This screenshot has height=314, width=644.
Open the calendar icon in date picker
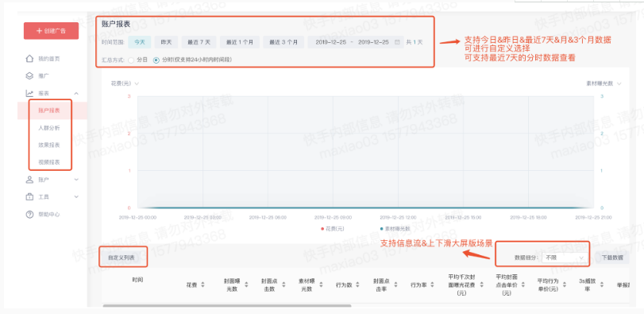point(397,42)
